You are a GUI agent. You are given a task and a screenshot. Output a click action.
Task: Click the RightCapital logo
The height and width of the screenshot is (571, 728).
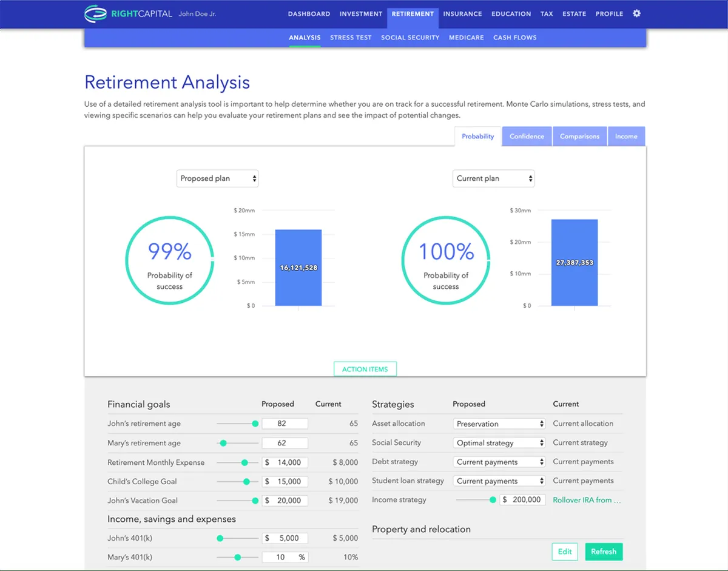[128, 13]
